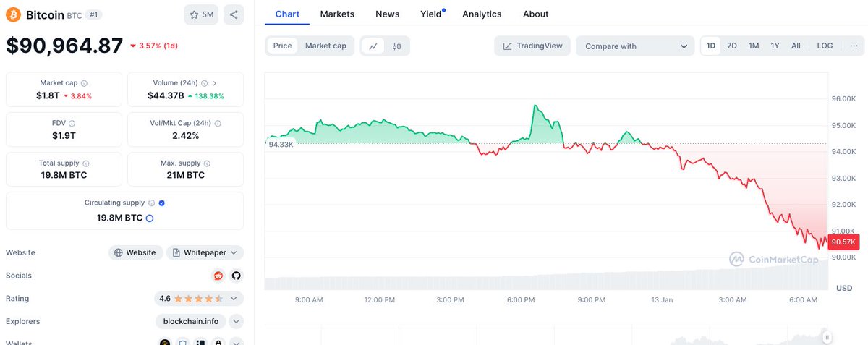868x345 pixels.
Task: Open the News tab
Action: pos(388,14)
